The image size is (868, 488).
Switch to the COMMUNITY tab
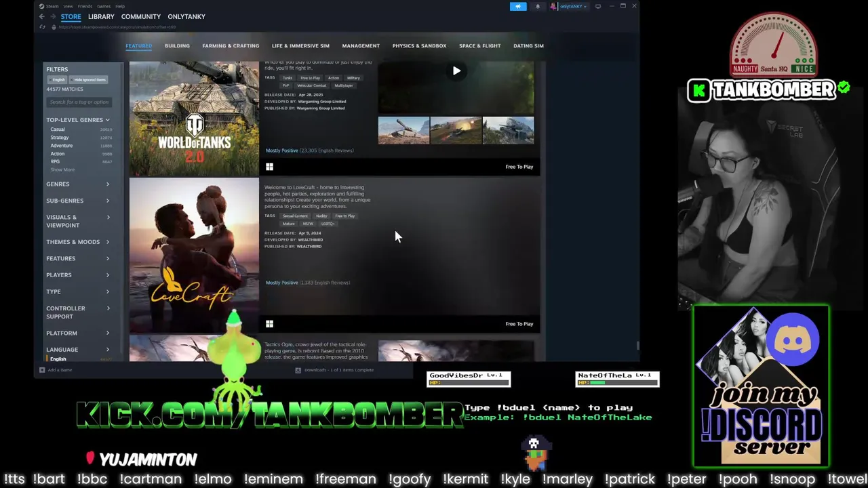click(141, 16)
